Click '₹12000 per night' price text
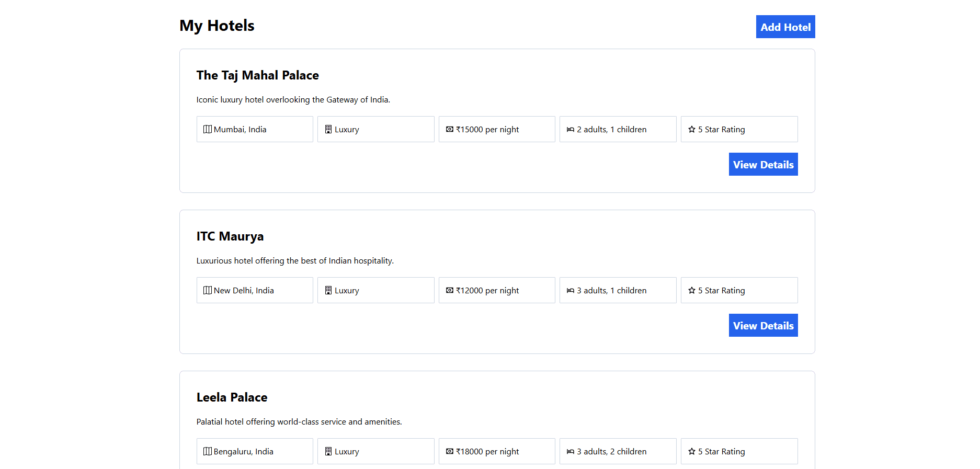 (x=487, y=291)
